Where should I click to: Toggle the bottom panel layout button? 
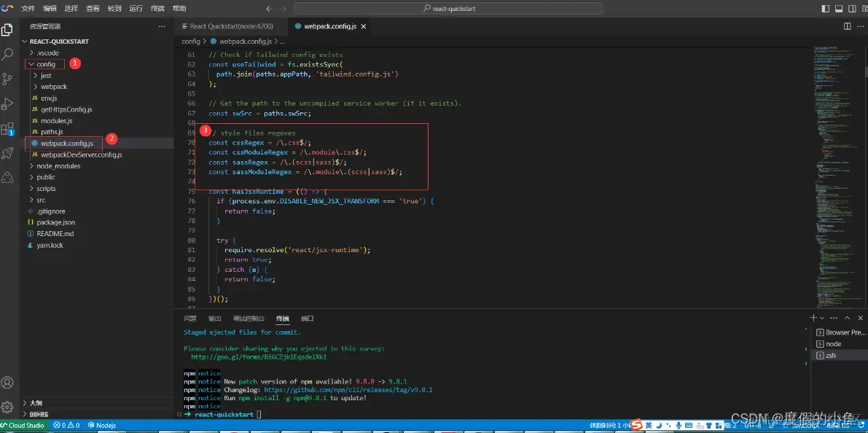(838, 9)
